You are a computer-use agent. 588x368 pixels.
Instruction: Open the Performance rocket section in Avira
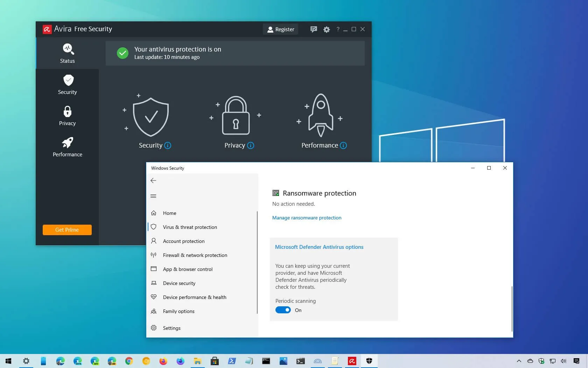pos(67,146)
